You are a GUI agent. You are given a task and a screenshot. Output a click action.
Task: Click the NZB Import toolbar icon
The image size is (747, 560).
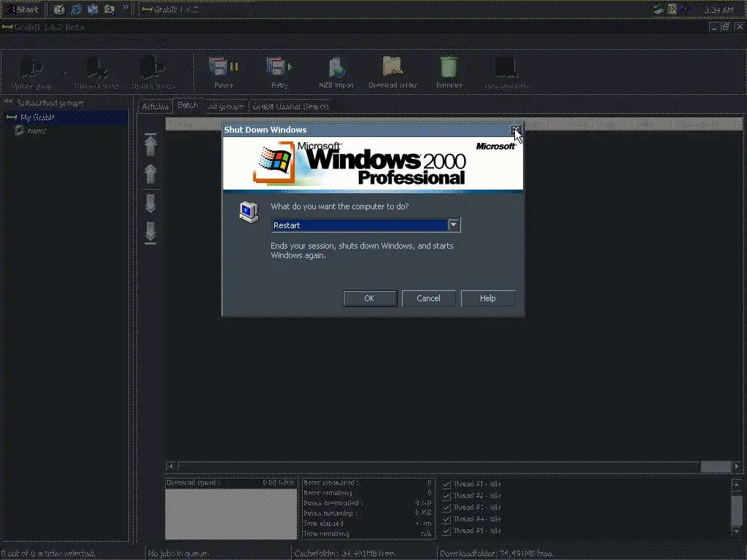(336, 66)
